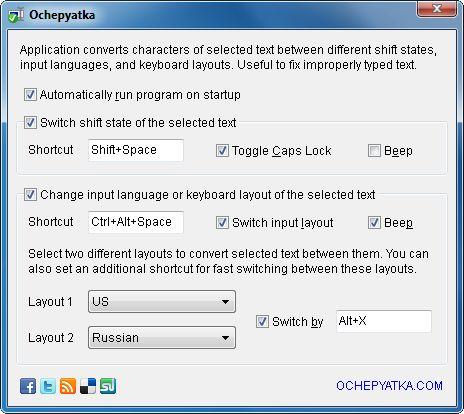Image resolution: width=464 pixels, height=414 pixels.
Task: Click the Ochepyatka title bar app icon
Action: (16, 15)
